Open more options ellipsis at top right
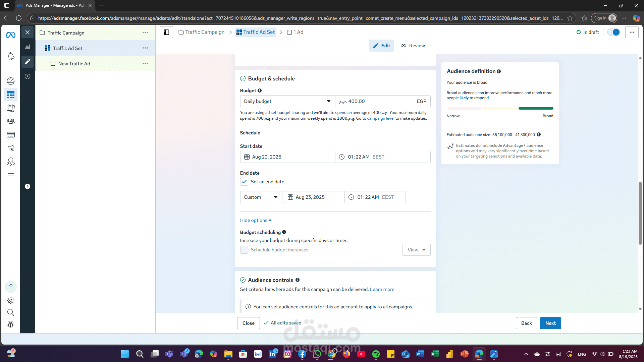 pyautogui.click(x=632, y=32)
